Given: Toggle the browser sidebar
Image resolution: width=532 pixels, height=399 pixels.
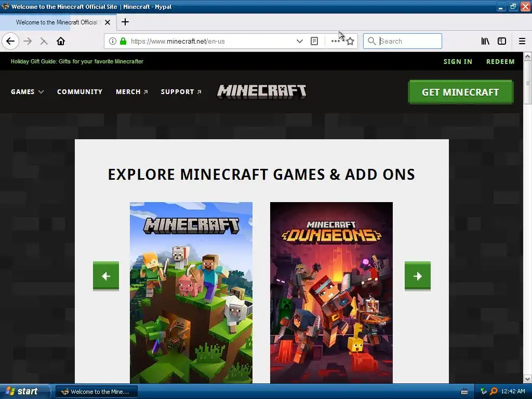Looking at the screenshot, I should click(502, 41).
